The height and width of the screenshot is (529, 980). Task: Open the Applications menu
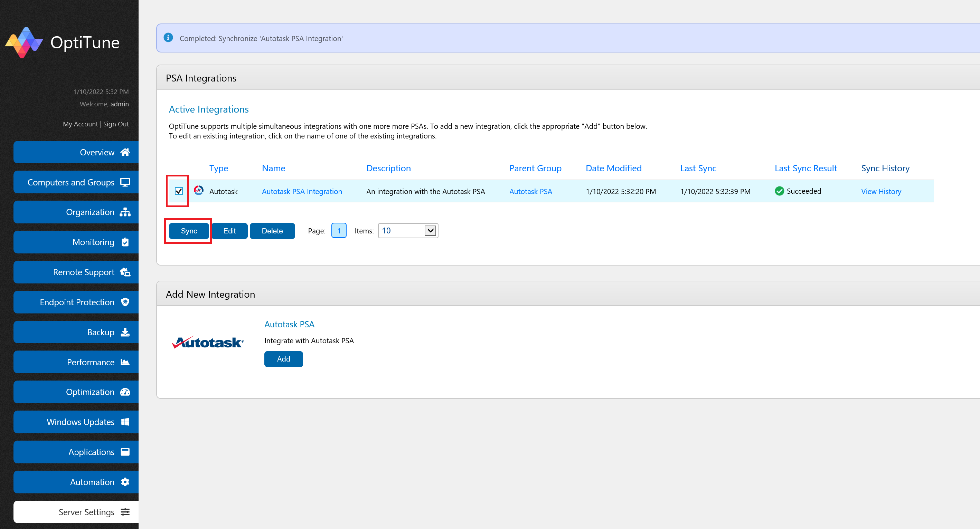[x=76, y=452]
